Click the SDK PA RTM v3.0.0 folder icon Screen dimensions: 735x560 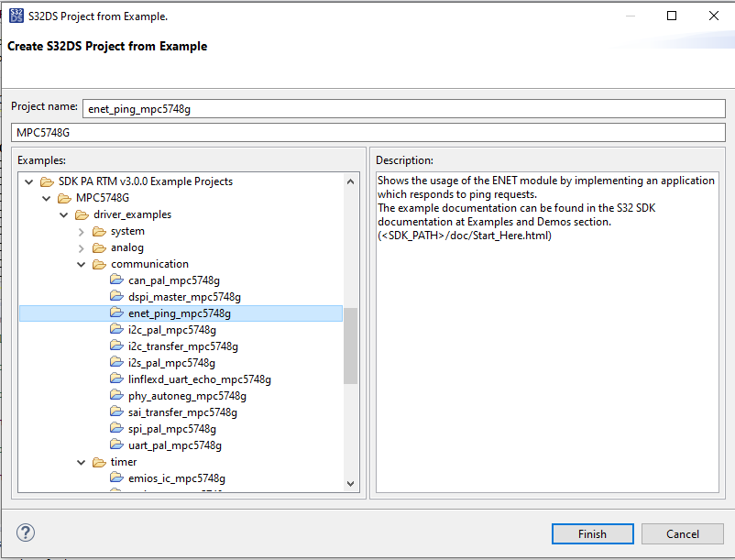click(47, 181)
